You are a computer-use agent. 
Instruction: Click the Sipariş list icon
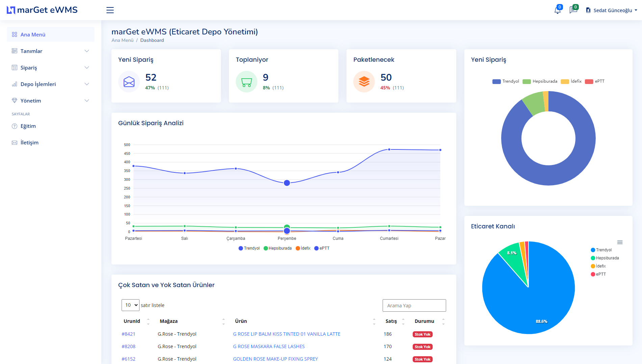(15, 67)
